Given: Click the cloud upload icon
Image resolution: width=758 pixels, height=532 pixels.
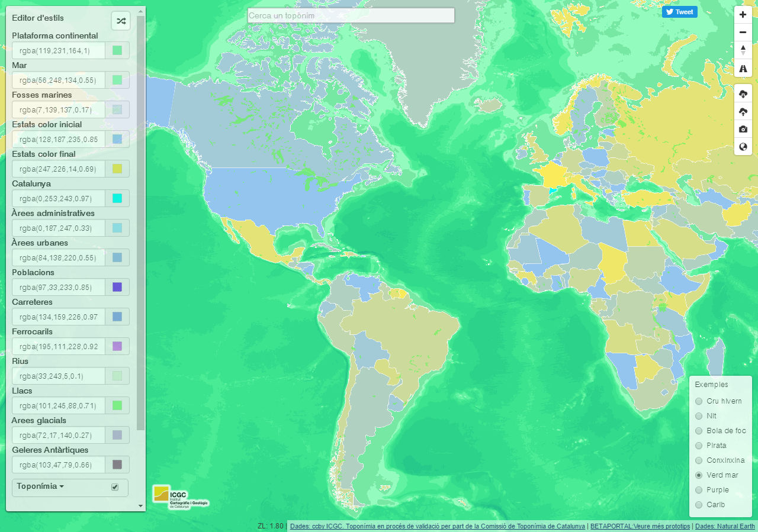Looking at the screenshot, I should (743, 111).
